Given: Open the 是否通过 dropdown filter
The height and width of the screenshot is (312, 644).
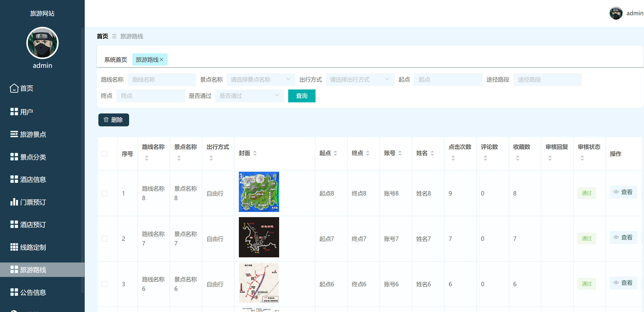Looking at the screenshot, I should pyautogui.click(x=249, y=96).
